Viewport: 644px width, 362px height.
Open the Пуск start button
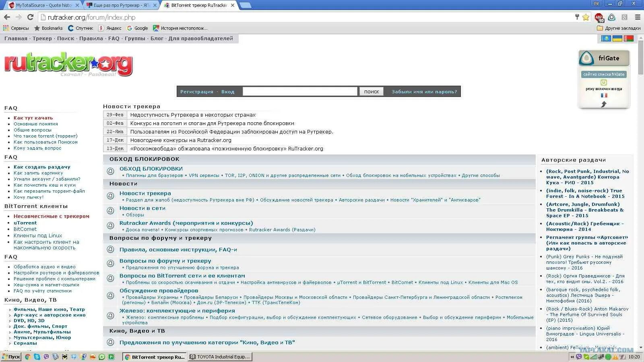[x=11, y=357]
